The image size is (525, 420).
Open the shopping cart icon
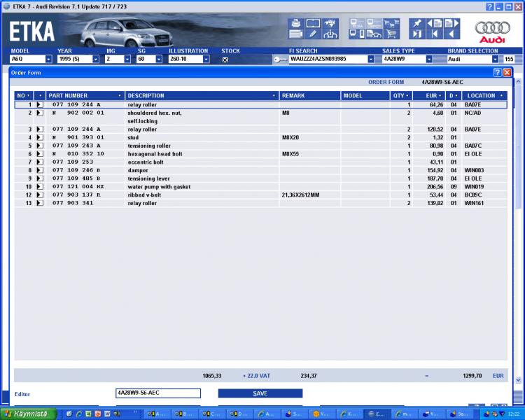click(391, 34)
